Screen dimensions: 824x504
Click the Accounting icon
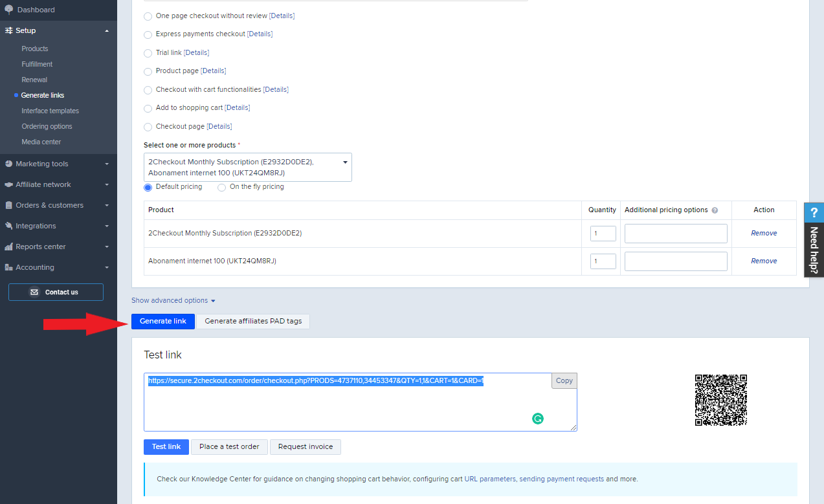tap(9, 267)
